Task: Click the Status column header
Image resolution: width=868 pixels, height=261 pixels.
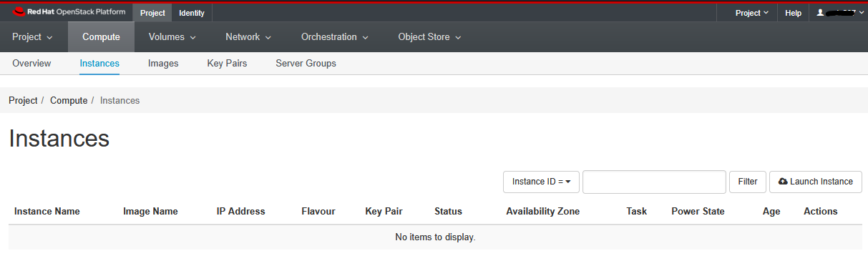Action: tap(448, 212)
